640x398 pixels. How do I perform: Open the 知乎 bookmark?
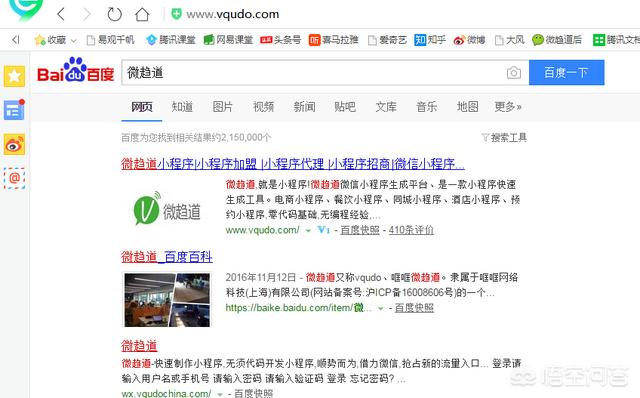pyautogui.click(x=430, y=40)
